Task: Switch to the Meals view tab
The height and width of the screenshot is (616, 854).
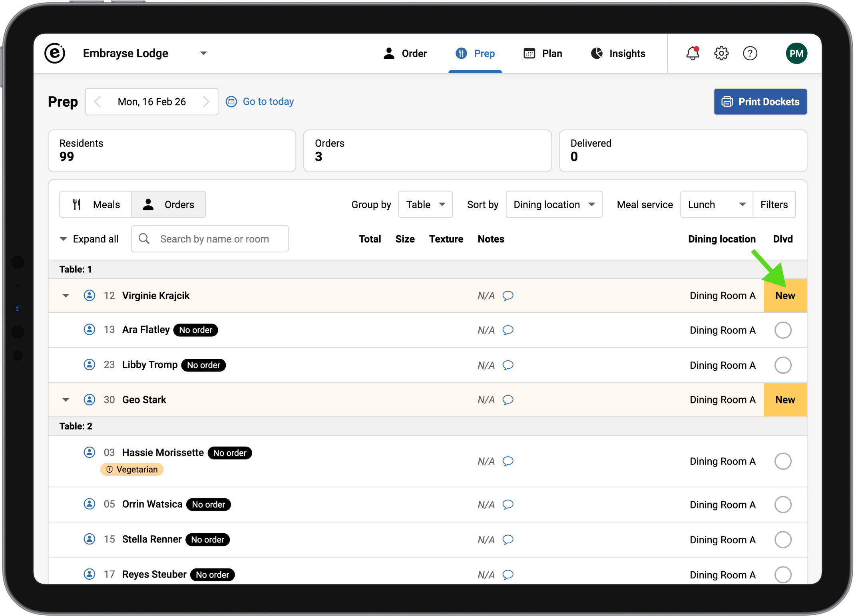Action: 96,205
